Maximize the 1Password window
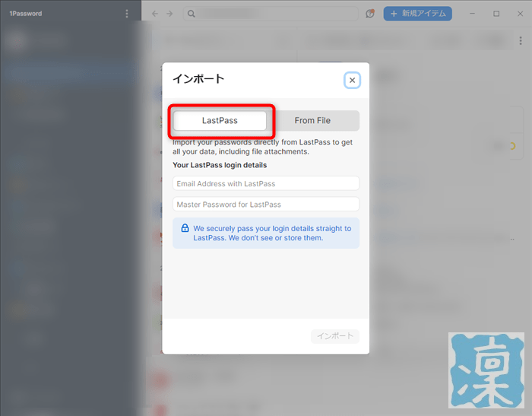The height and width of the screenshot is (416, 532). tap(496, 14)
